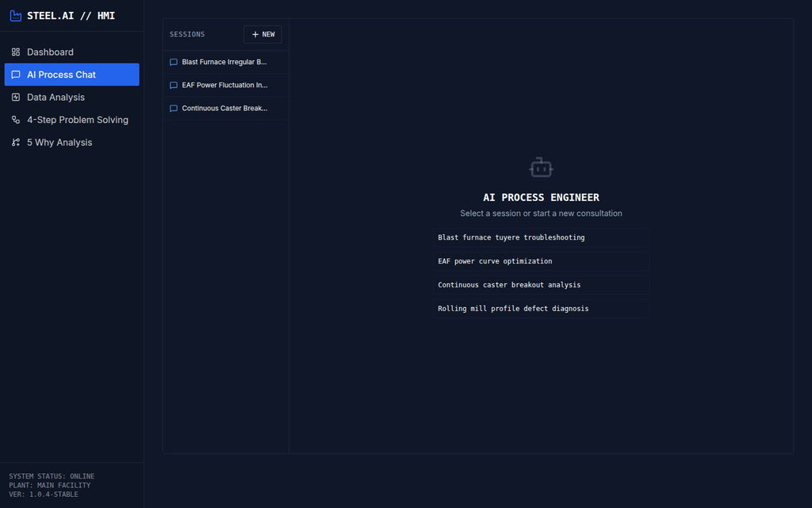Click Rolling mill profile defect diagnosis
Screen dimensions: 812x508
click(x=540, y=308)
